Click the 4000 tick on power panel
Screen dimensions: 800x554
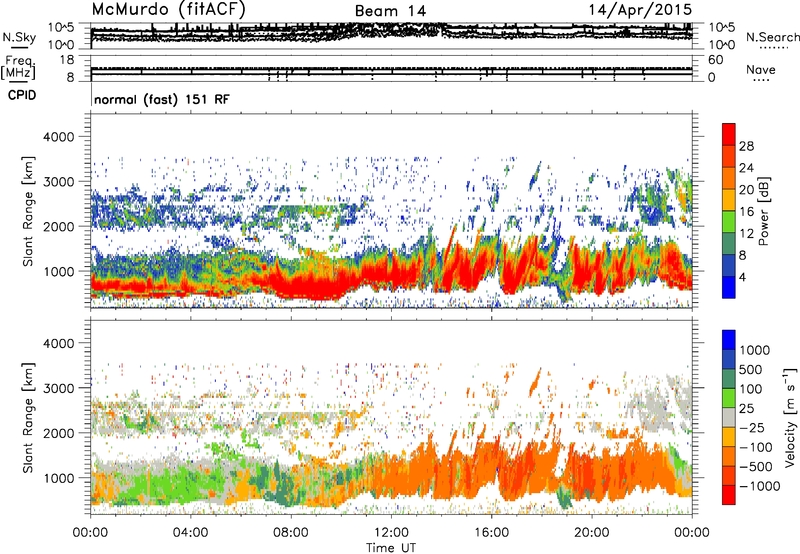(x=58, y=136)
